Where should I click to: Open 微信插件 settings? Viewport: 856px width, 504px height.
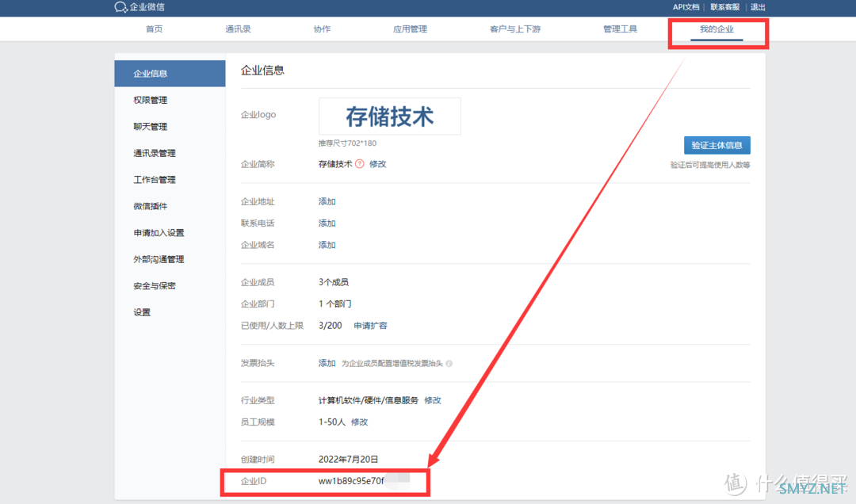pos(151,206)
